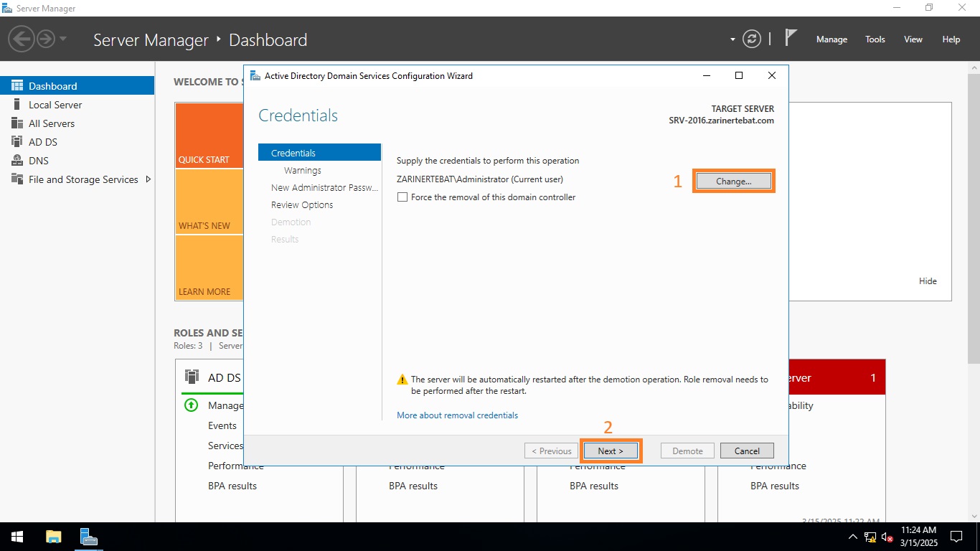Select Dashboard in the left pane
980x551 pixels.
point(77,85)
